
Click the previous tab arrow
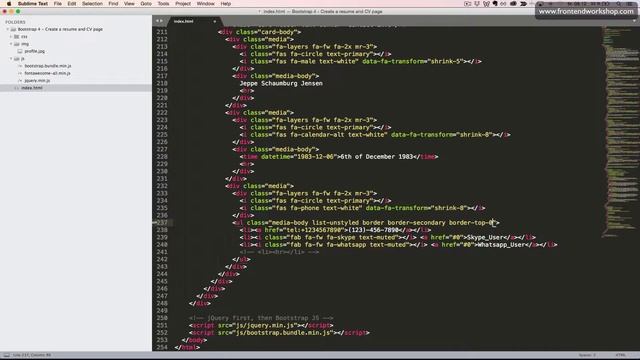pos(157,21)
